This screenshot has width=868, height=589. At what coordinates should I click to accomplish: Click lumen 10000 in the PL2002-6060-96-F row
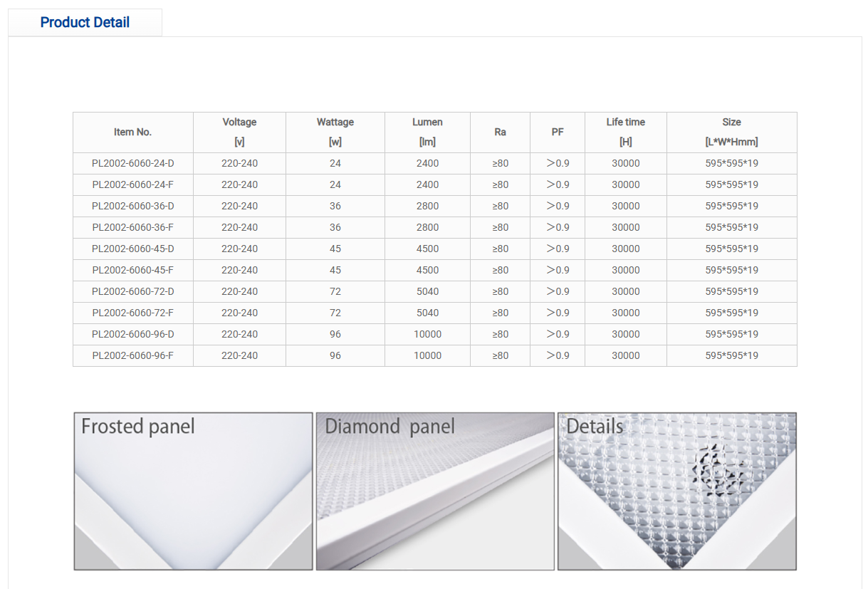[427, 355]
